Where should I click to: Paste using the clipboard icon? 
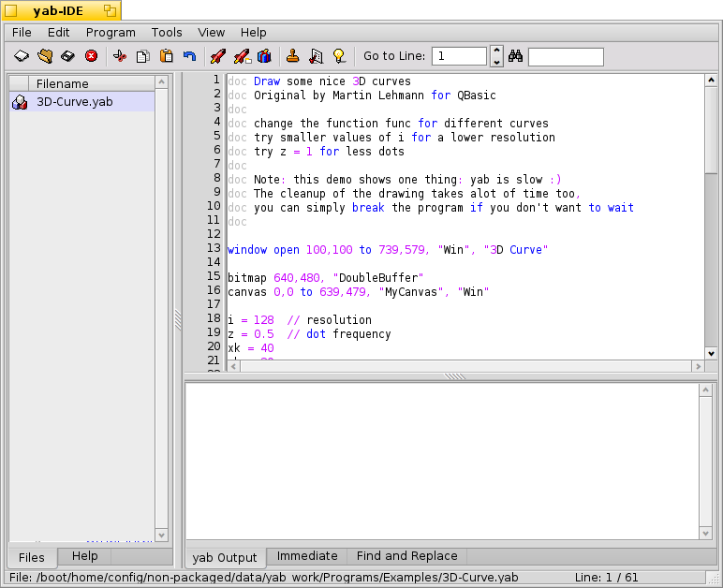point(166,56)
